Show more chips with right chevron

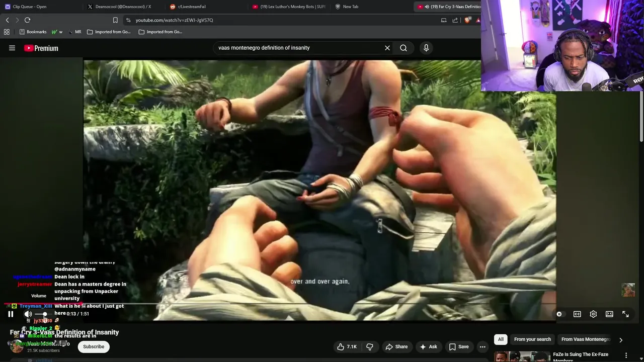621,340
